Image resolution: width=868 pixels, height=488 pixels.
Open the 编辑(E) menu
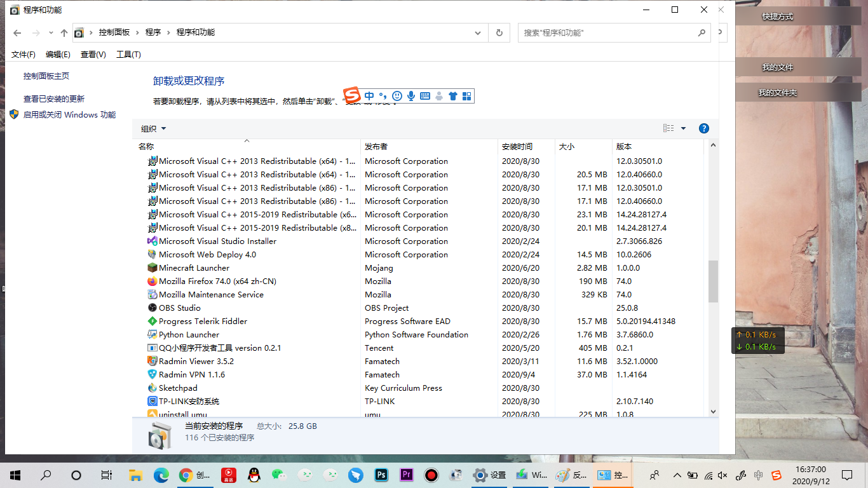(58, 55)
